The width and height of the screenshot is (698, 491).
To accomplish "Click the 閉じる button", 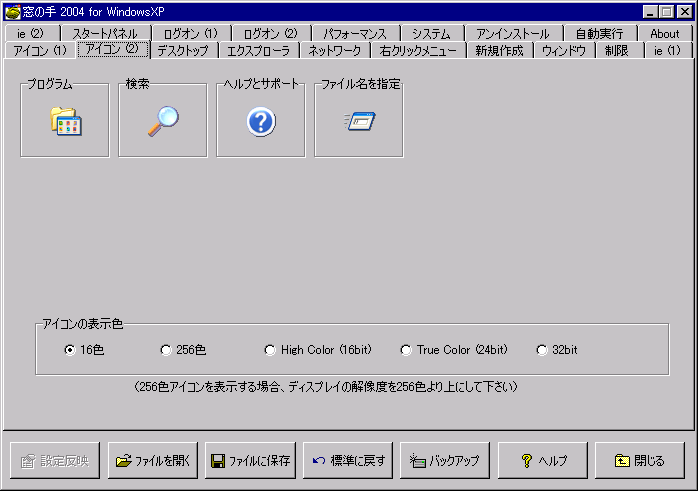I will click(x=640, y=460).
